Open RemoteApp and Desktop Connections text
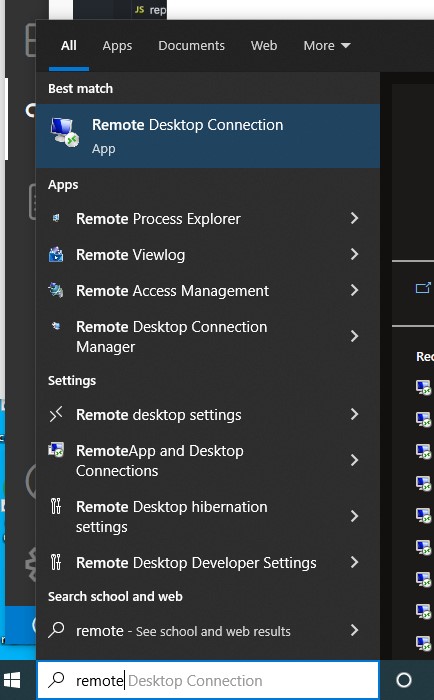The height and width of the screenshot is (700, 434). 160,461
